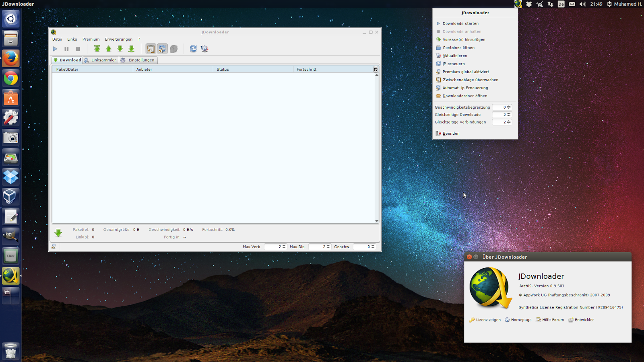Open the De keyboard layout indicator
Viewport: 644px width, 362px height.
[x=561, y=4]
